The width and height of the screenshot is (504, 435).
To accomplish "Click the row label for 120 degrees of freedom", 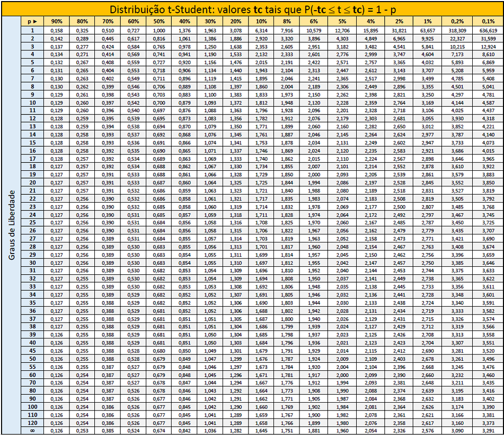I will coord(32,423).
